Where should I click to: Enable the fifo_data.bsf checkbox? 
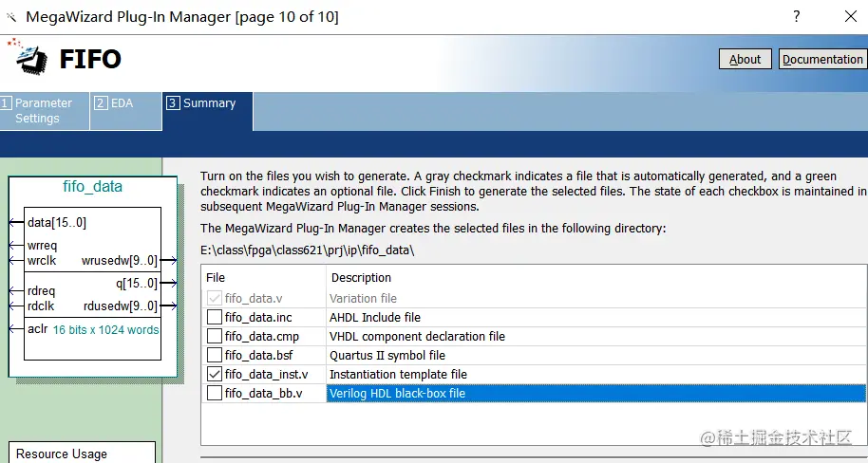[215, 355]
